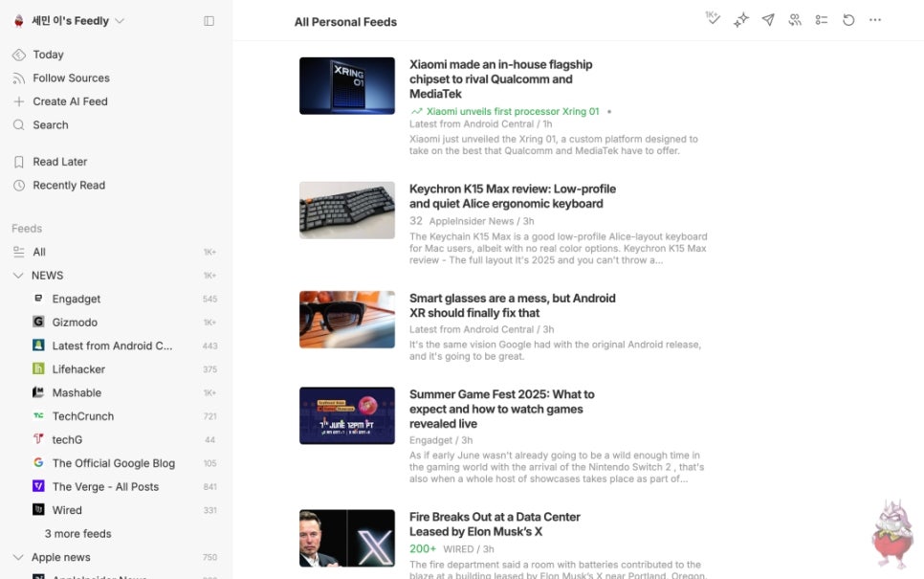Click the Elon Musk X thumbnail
The height and width of the screenshot is (579, 924).
pyautogui.click(x=347, y=538)
